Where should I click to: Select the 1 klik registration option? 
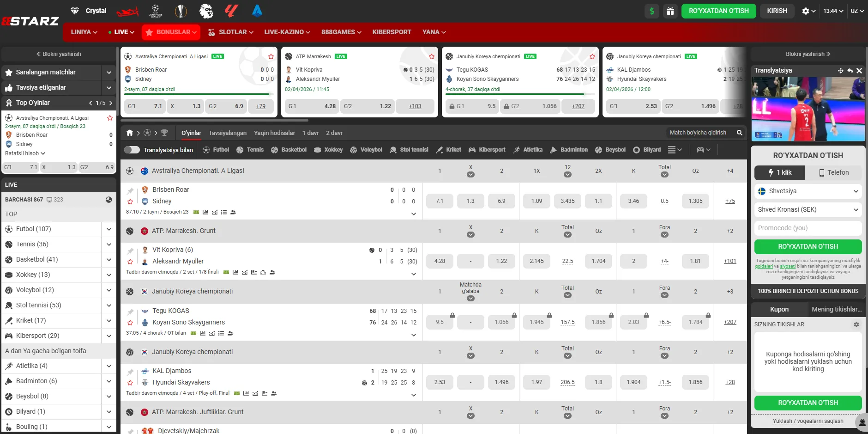[x=779, y=172]
